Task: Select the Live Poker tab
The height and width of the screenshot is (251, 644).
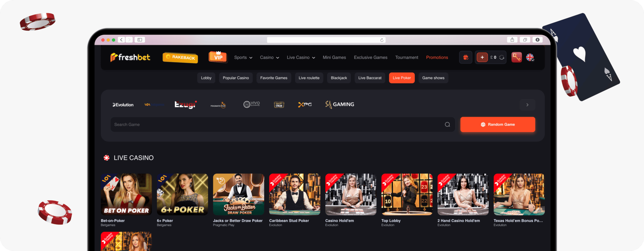Action: click(x=402, y=78)
